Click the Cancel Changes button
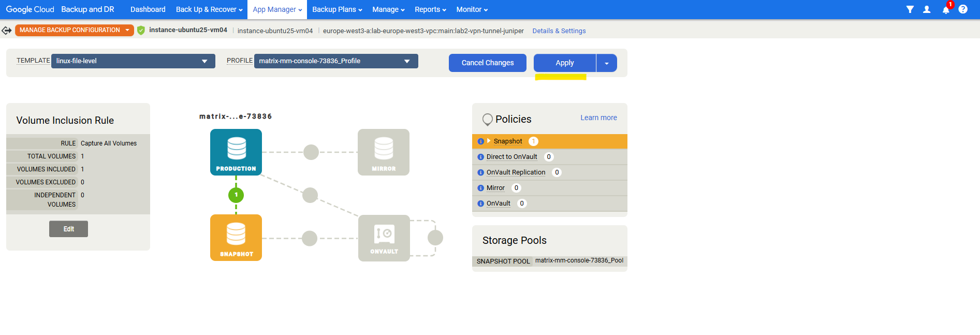980x335 pixels. [x=487, y=63]
